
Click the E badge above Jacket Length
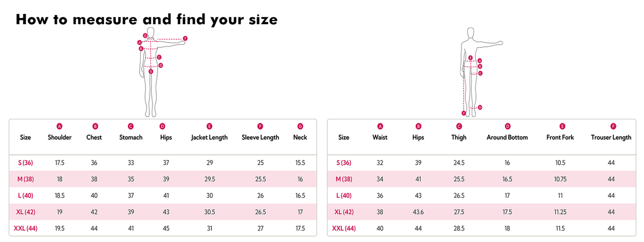209,126
